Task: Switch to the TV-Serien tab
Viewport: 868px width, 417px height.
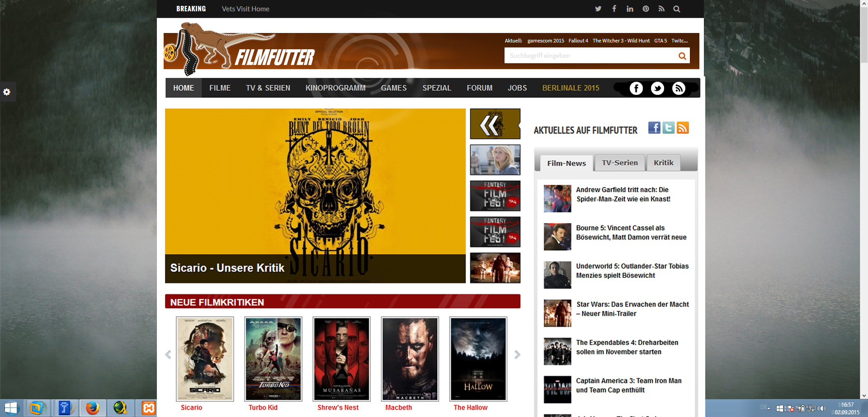Action: click(x=619, y=163)
